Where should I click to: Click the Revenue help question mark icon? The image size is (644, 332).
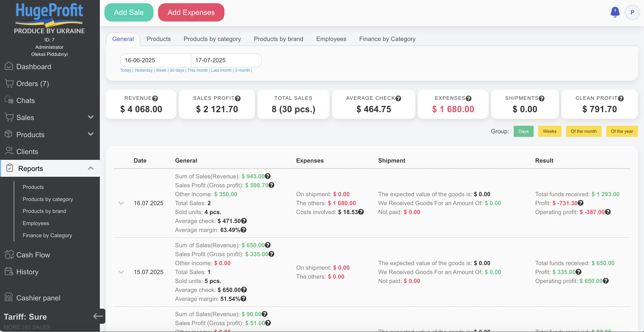[155, 98]
